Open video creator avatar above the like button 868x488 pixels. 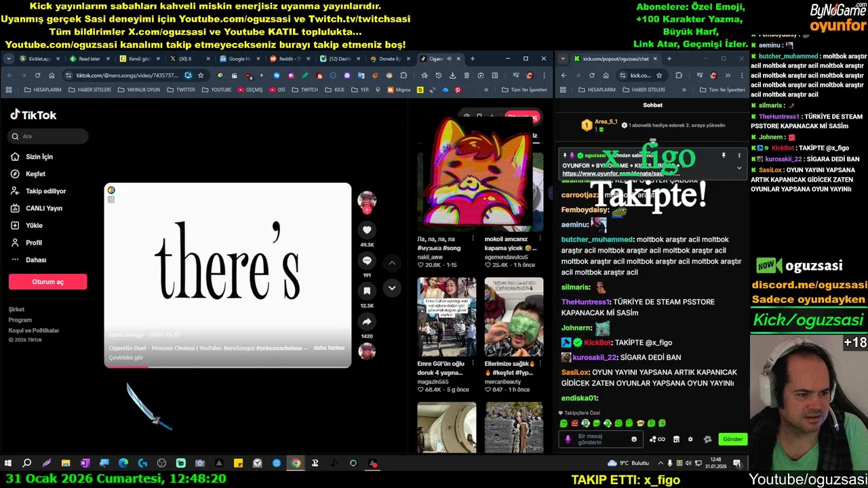tap(367, 201)
